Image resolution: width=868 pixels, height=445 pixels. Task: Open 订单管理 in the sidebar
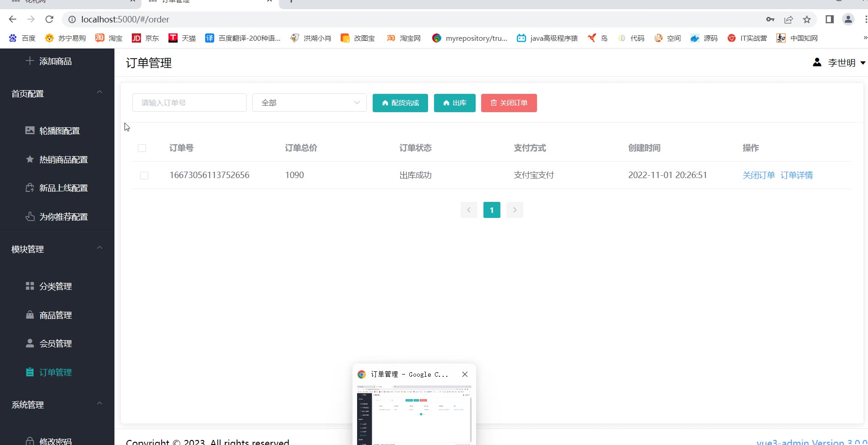coord(55,372)
